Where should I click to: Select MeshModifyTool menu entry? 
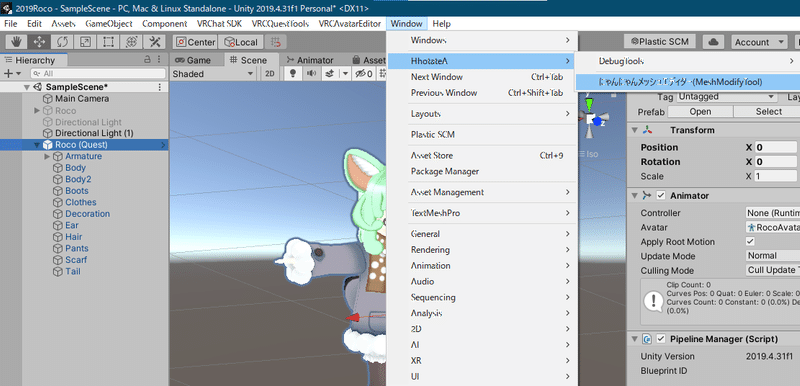click(x=687, y=82)
